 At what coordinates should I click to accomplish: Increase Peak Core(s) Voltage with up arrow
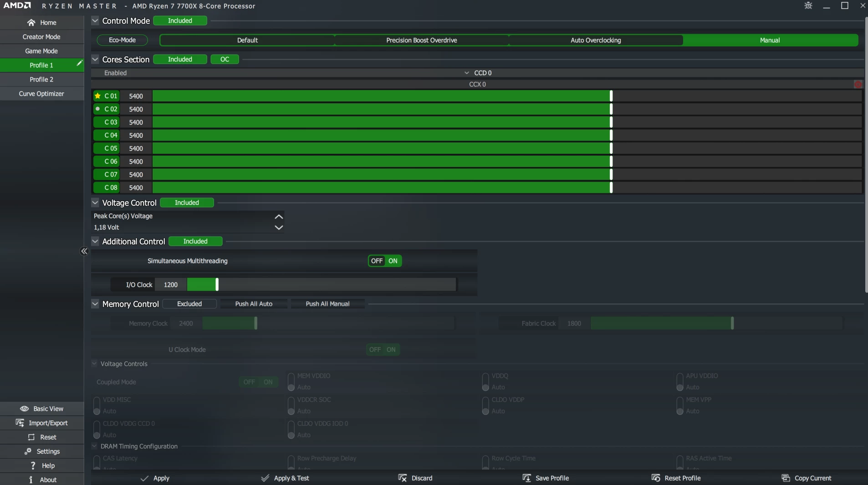(x=279, y=217)
